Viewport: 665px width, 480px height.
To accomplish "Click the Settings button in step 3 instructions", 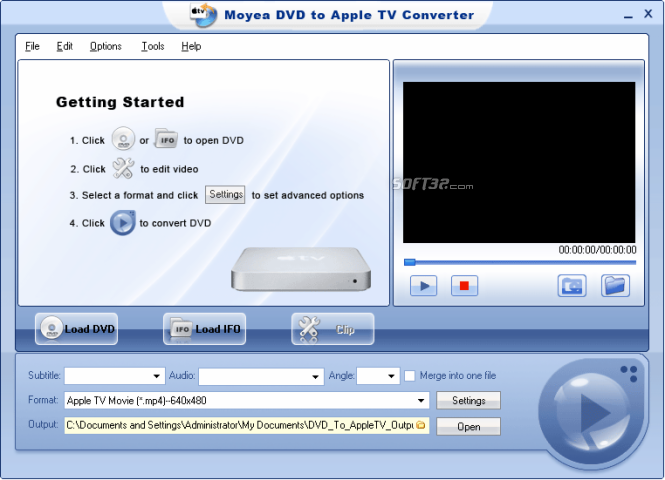I will pos(225,195).
